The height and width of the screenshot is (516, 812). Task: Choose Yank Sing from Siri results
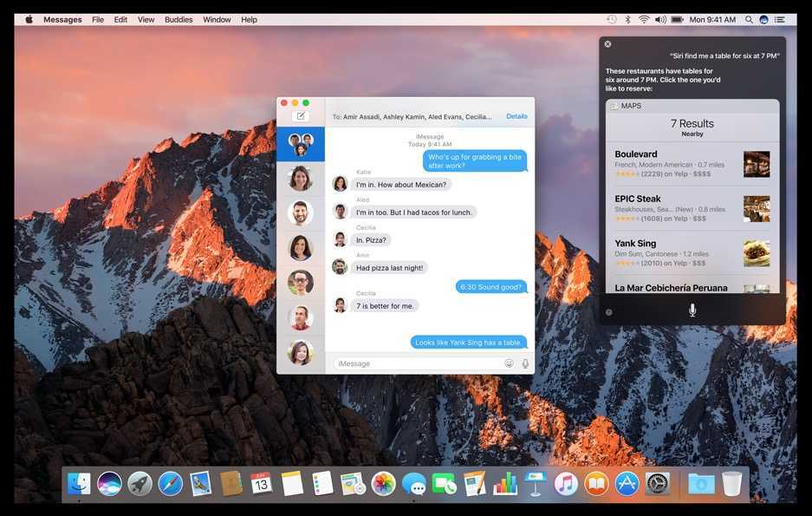click(x=692, y=253)
